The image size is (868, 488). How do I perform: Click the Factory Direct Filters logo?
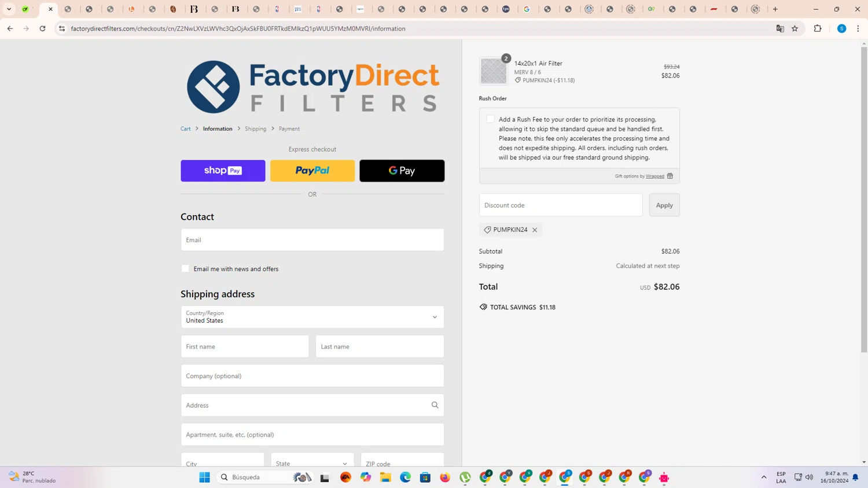pyautogui.click(x=312, y=87)
